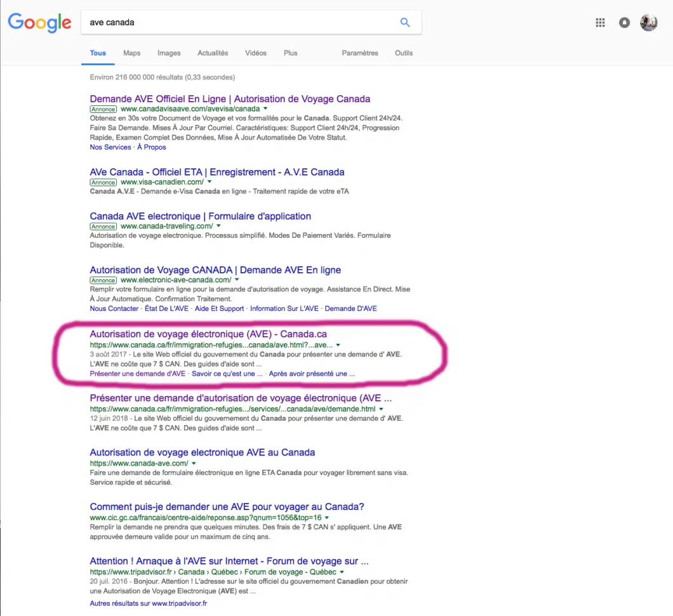Open 'Autorisation de voyage electronique AVE au Canada'
The image size is (673, 616).
[x=203, y=452]
